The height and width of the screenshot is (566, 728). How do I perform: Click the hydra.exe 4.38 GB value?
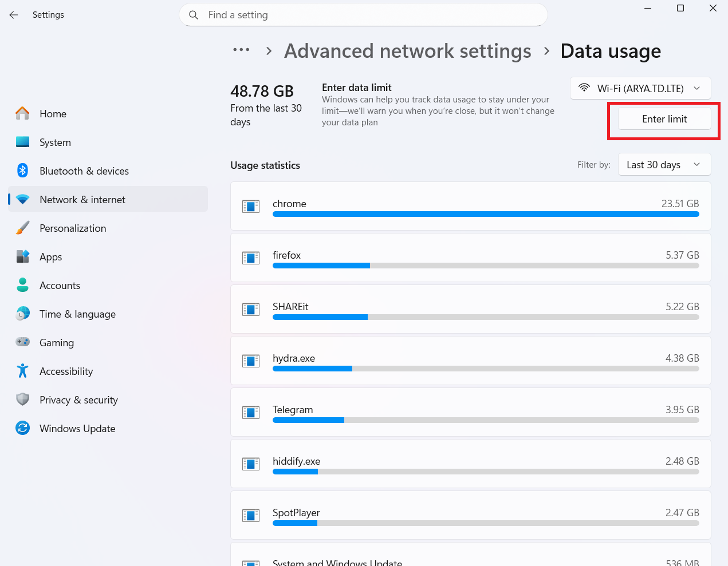pos(682,358)
